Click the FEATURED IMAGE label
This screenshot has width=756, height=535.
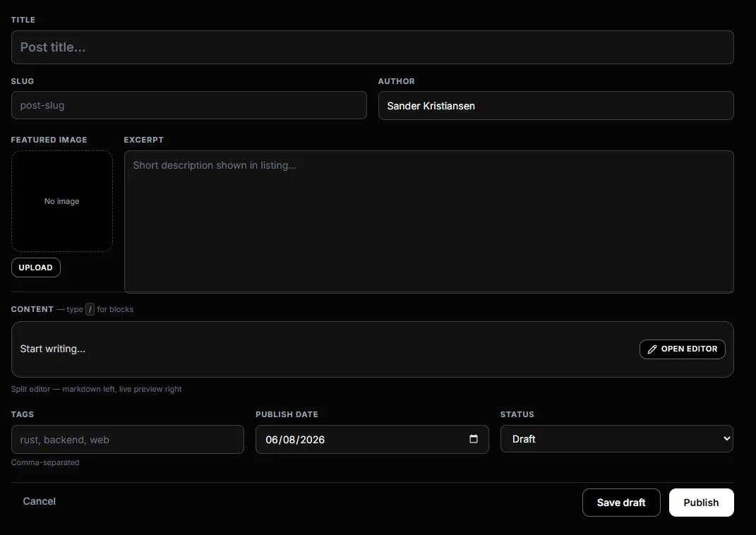tap(49, 140)
